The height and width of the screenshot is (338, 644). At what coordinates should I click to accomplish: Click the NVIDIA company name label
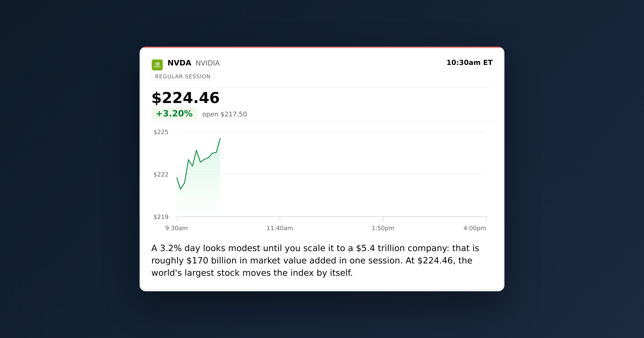(x=208, y=63)
